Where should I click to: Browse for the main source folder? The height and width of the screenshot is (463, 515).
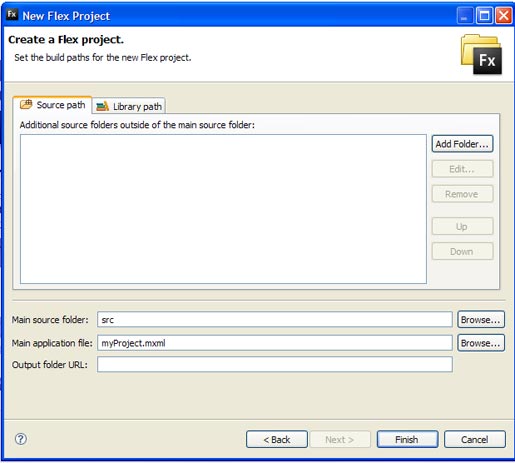(x=481, y=320)
